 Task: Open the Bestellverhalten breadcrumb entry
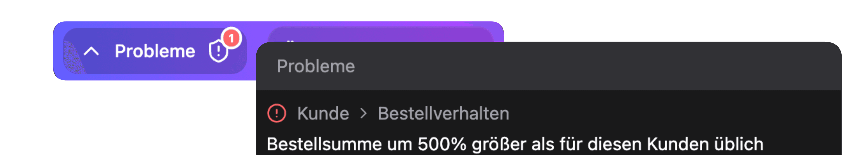(x=443, y=113)
